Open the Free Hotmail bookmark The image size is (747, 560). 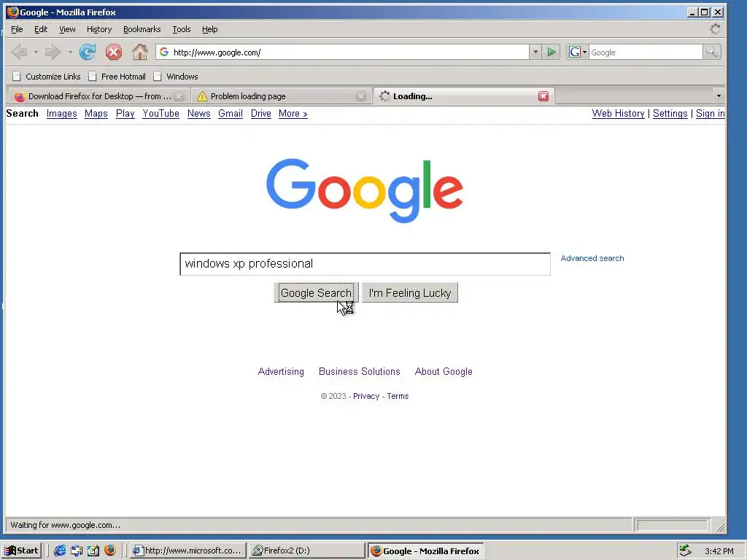click(x=117, y=76)
